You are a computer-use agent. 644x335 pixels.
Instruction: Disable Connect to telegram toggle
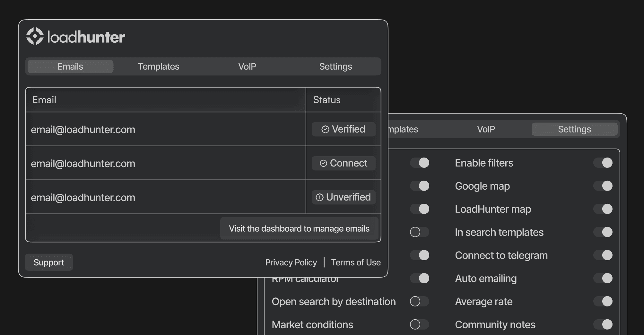(603, 255)
